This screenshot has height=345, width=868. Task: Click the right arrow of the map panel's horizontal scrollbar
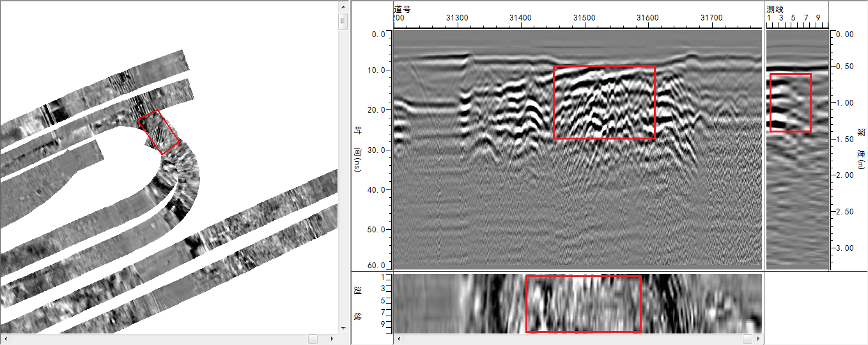[x=332, y=338]
